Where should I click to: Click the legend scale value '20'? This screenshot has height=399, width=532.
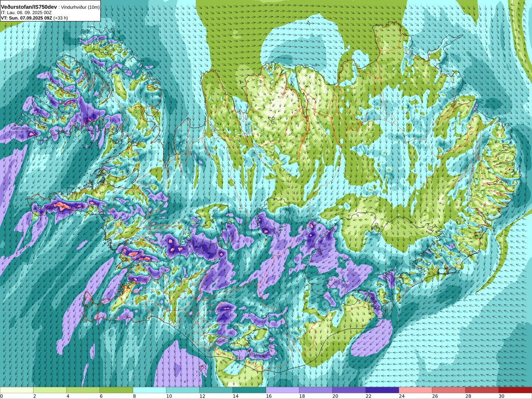coord(335,396)
